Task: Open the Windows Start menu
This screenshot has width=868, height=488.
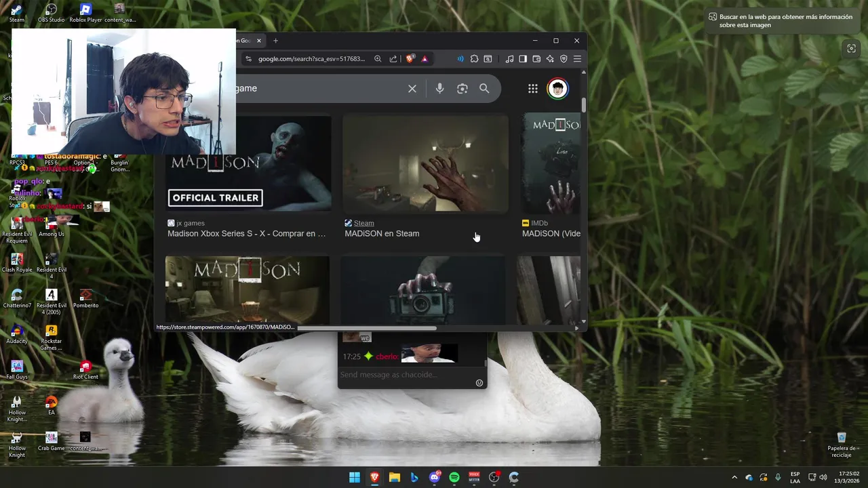Action: pos(355,477)
